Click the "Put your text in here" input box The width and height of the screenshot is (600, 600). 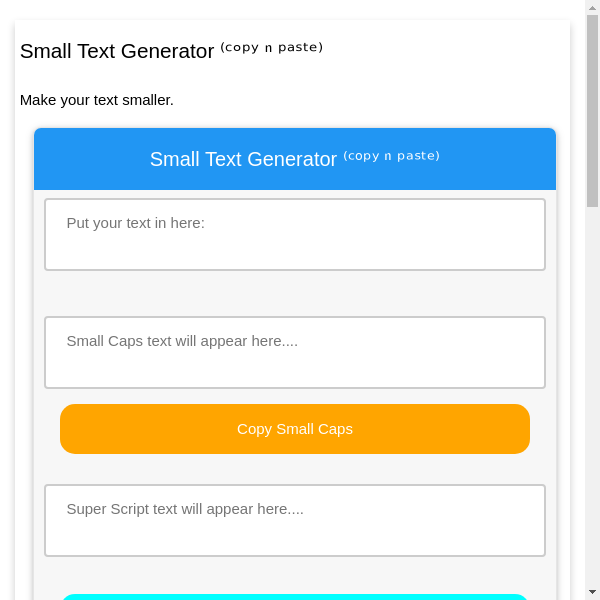(x=294, y=234)
